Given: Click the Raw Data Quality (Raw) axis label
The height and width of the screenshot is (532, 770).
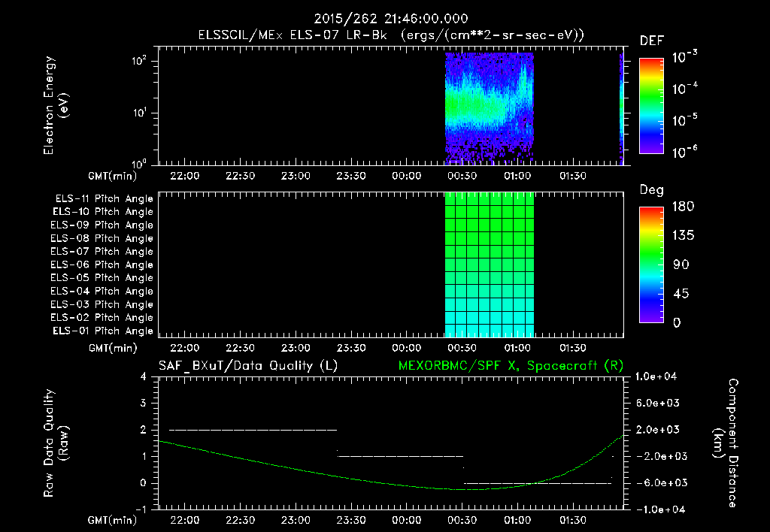Looking at the screenshot, I should tap(56, 443).
